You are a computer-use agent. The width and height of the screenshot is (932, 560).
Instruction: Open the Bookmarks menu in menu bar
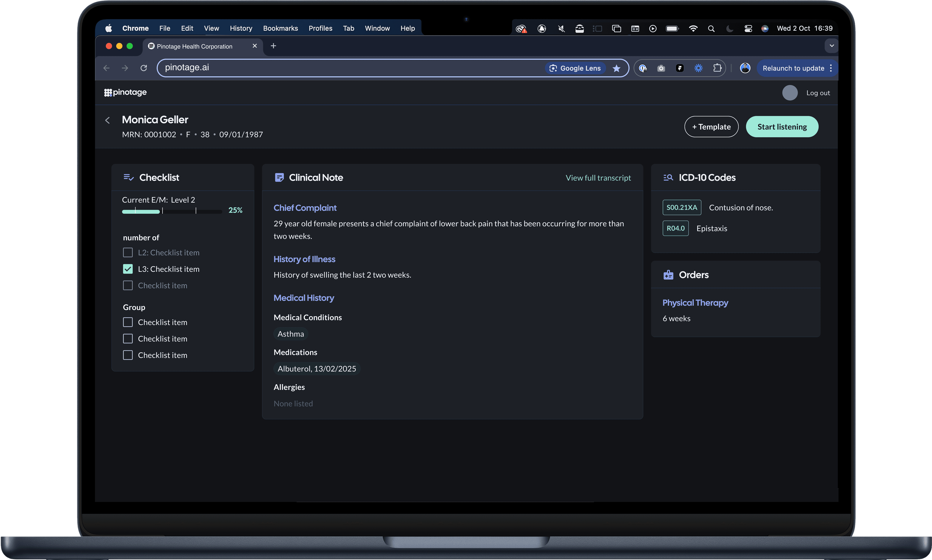coord(280,29)
